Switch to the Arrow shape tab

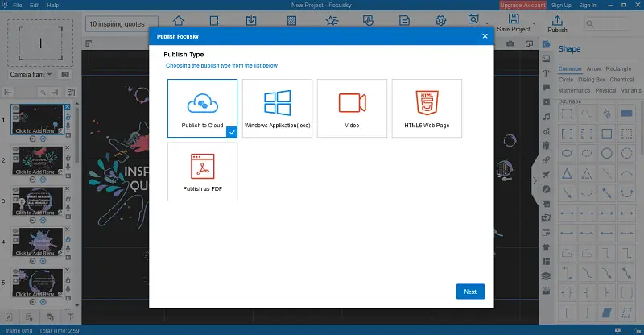coord(593,68)
